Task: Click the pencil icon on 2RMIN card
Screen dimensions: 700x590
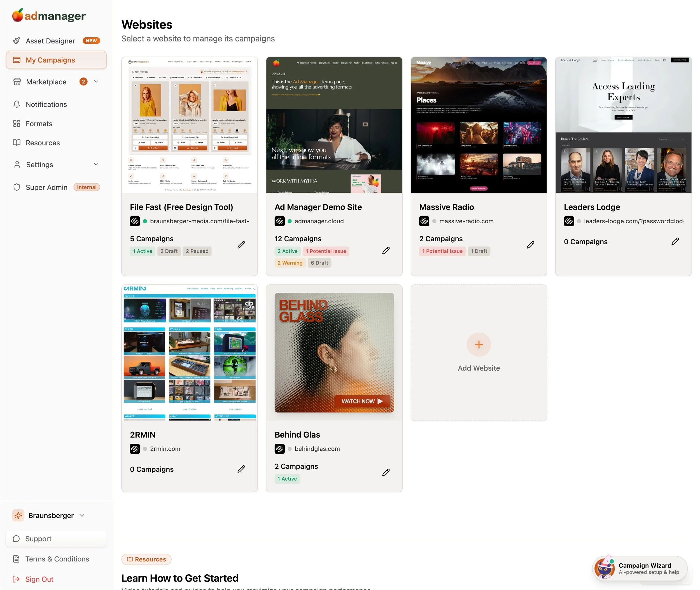Action: pos(241,469)
